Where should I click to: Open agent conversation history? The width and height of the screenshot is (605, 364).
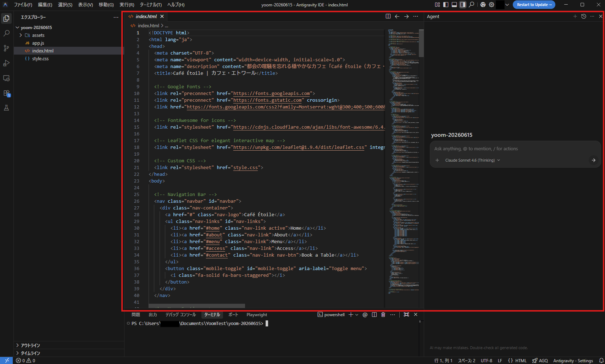584,16
